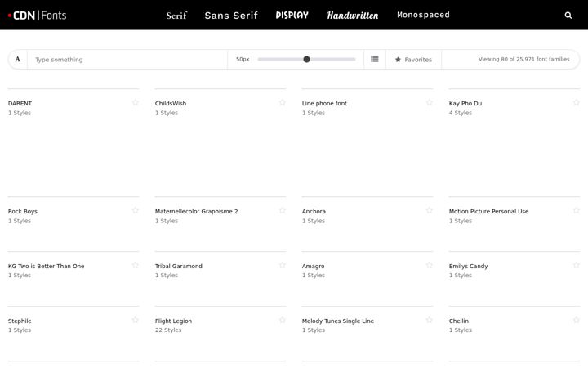The height and width of the screenshot is (368, 588).
Task: Open the Serif category
Action: (176, 16)
